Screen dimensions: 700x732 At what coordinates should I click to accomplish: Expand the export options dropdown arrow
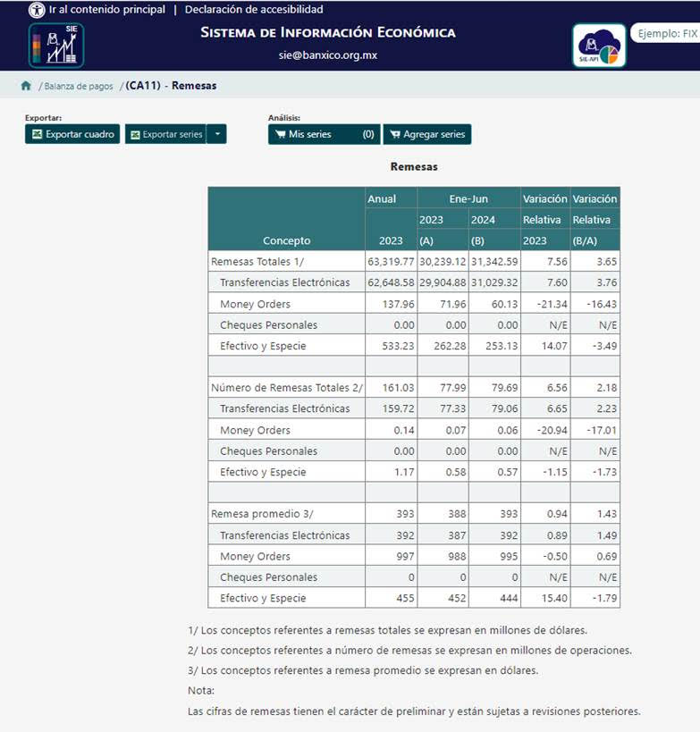coord(218,134)
